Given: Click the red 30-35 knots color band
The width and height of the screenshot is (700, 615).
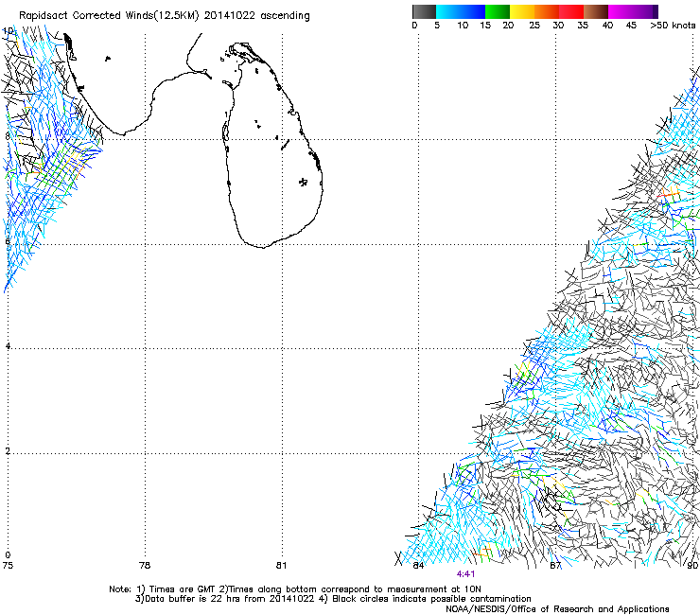Looking at the screenshot, I should (571, 11).
